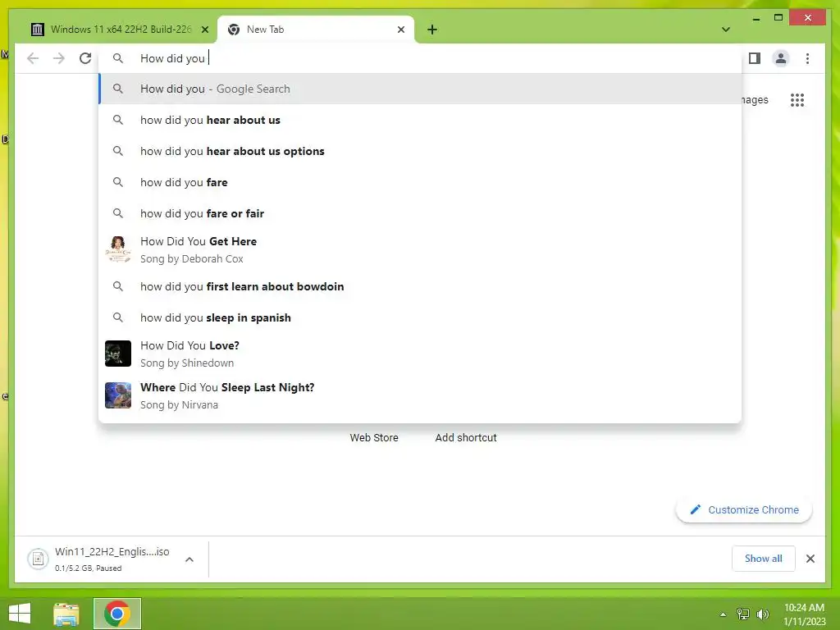Dismiss the downloads bar

810,559
